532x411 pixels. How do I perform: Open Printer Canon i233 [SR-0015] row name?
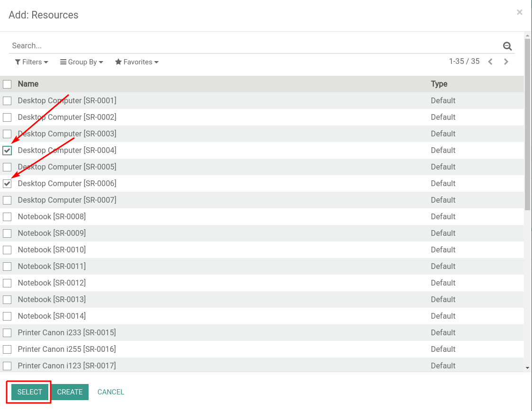click(x=66, y=333)
